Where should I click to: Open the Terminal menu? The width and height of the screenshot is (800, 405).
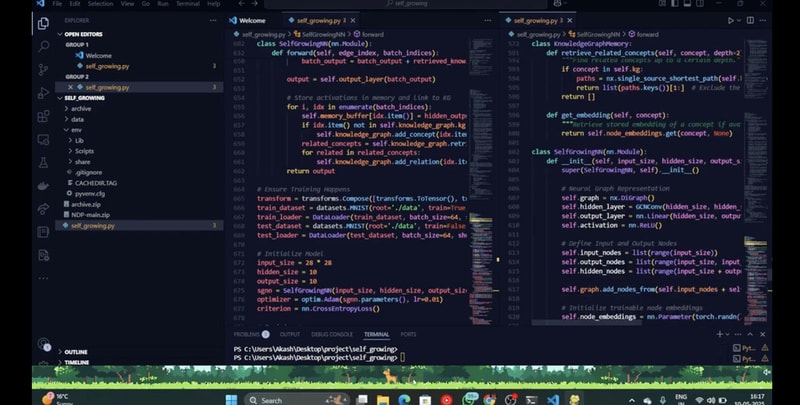point(189,4)
